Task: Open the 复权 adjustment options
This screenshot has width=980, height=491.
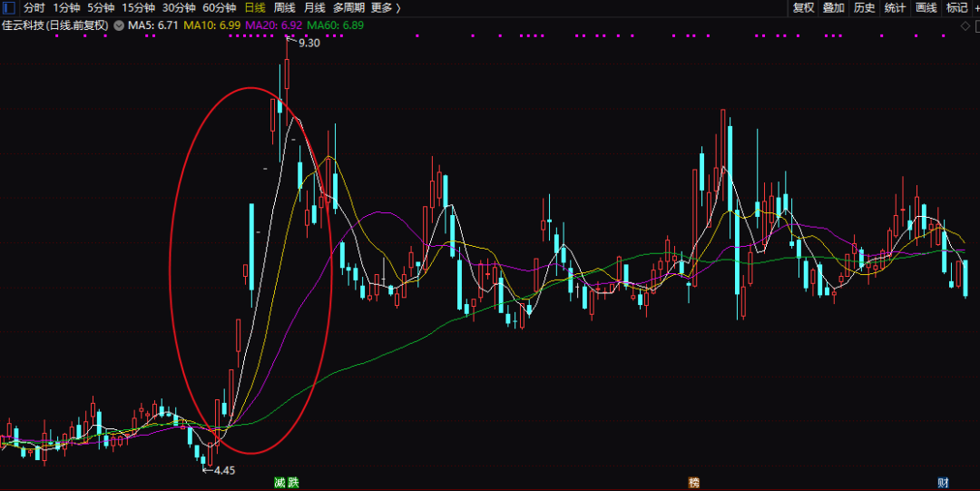Action: click(x=803, y=8)
